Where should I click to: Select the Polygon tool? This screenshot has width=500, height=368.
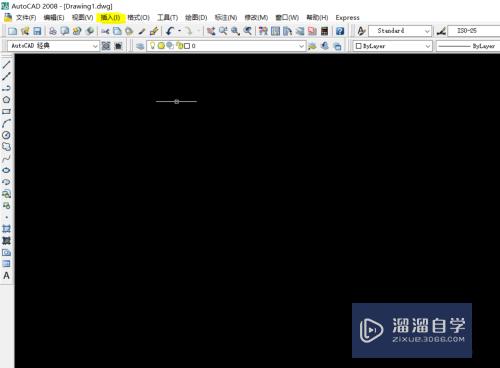click(6, 100)
